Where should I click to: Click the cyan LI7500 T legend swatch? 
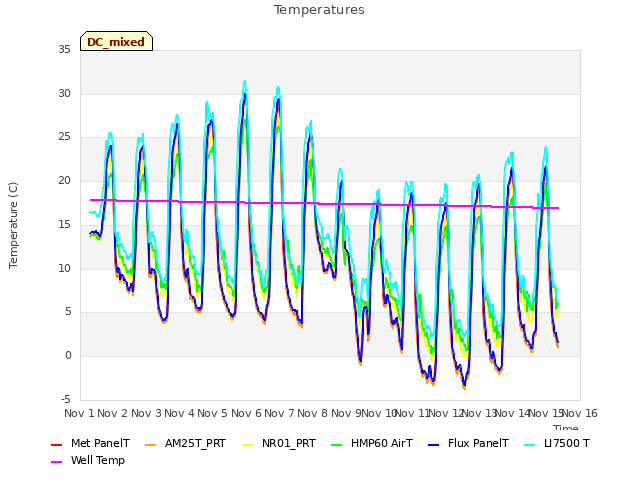click(529, 444)
